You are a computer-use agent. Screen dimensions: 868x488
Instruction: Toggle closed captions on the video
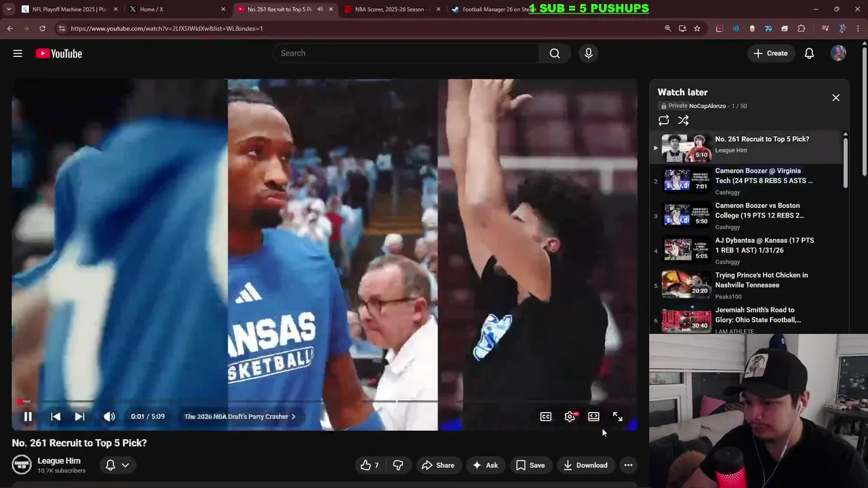coord(546,417)
